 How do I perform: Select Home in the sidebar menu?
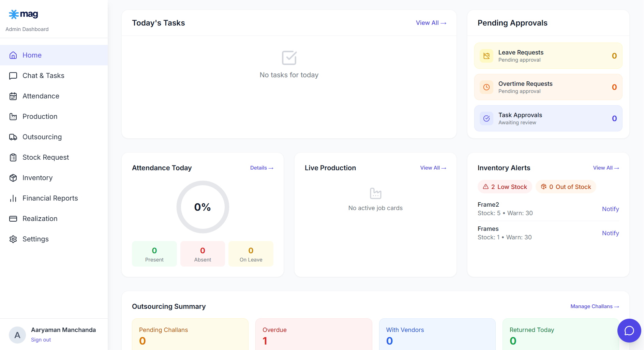pyautogui.click(x=32, y=55)
